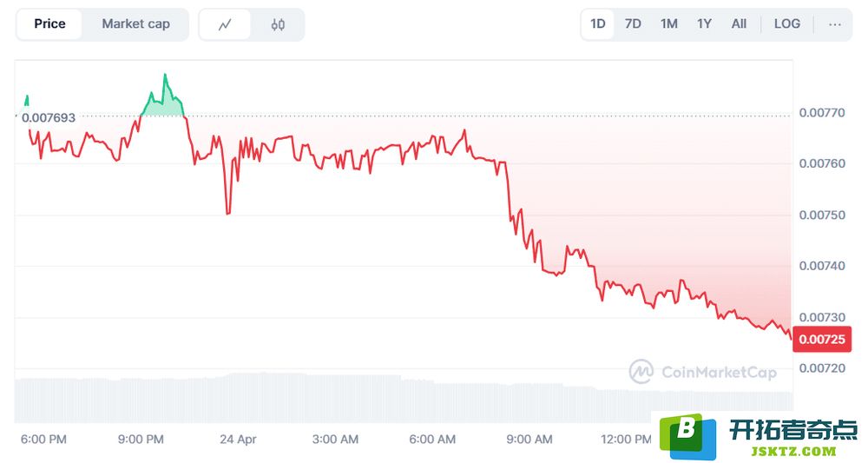Choose the 1M time range
Screen dimensions: 868x463
668,24
